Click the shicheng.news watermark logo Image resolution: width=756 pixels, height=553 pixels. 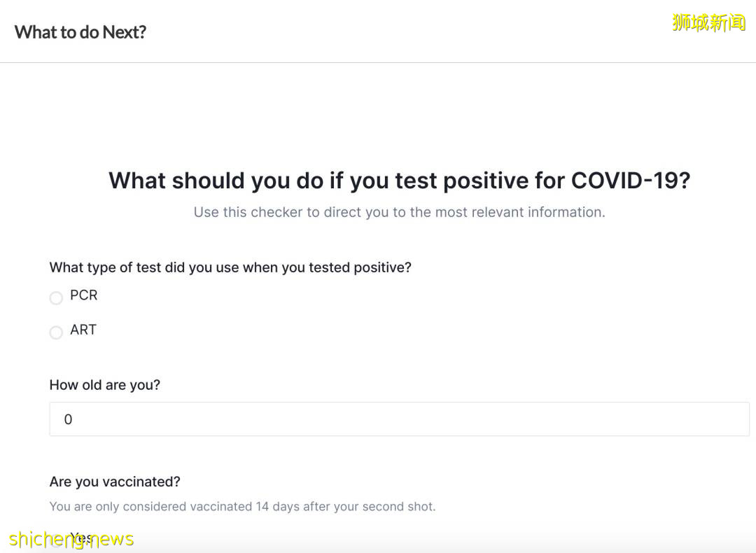(71, 539)
